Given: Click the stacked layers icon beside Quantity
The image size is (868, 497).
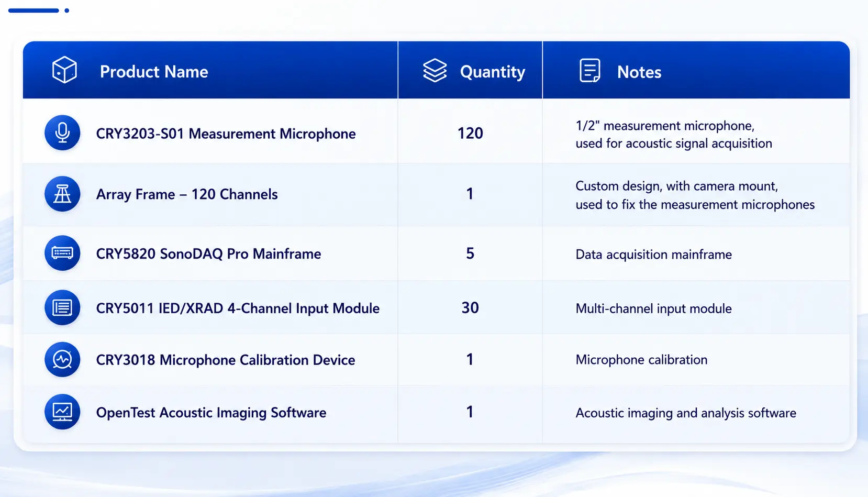Looking at the screenshot, I should pos(435,70).
